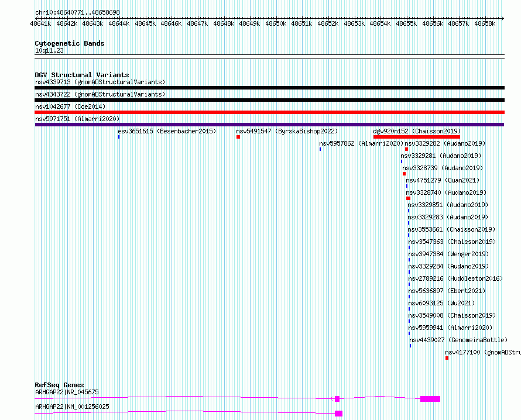
Task: Click the red marker under nsv3328740
Action: pos(408,198)
